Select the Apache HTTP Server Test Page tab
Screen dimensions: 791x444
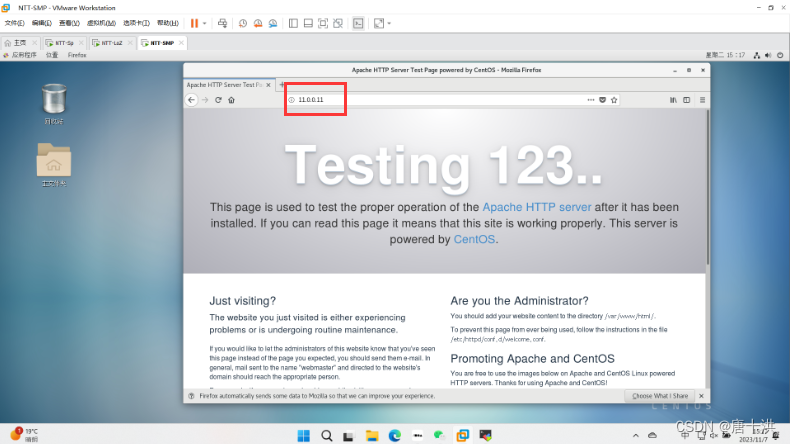point(224,85)
